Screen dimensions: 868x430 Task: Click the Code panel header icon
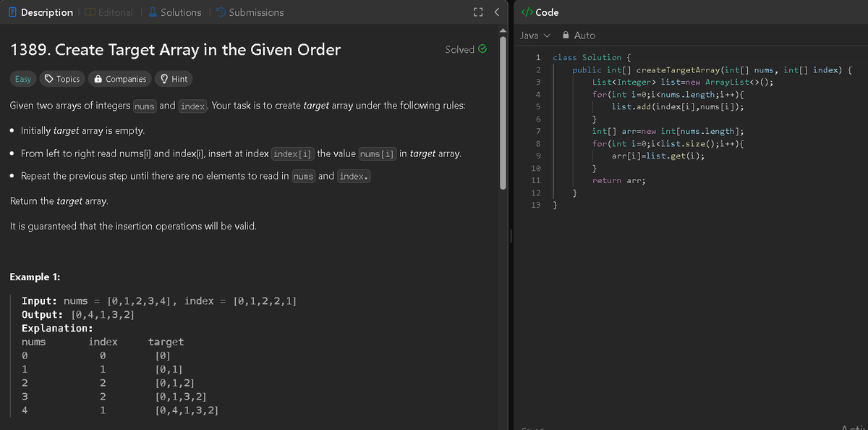(x=527, y=12)
